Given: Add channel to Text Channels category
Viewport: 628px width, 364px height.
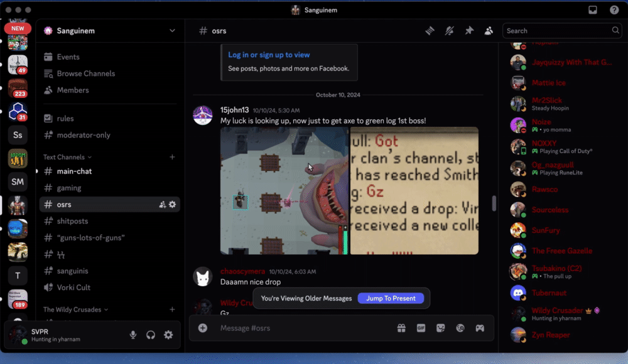Looking at the screenshot, I should point(172,157).
